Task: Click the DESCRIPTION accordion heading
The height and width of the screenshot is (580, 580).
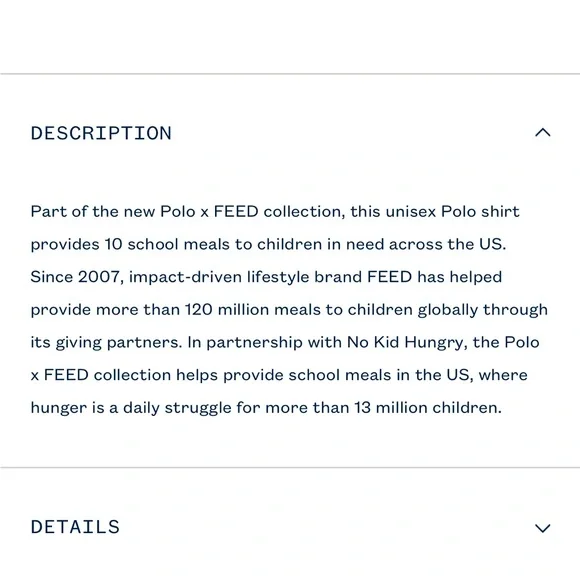Action: tap(101, 133)
